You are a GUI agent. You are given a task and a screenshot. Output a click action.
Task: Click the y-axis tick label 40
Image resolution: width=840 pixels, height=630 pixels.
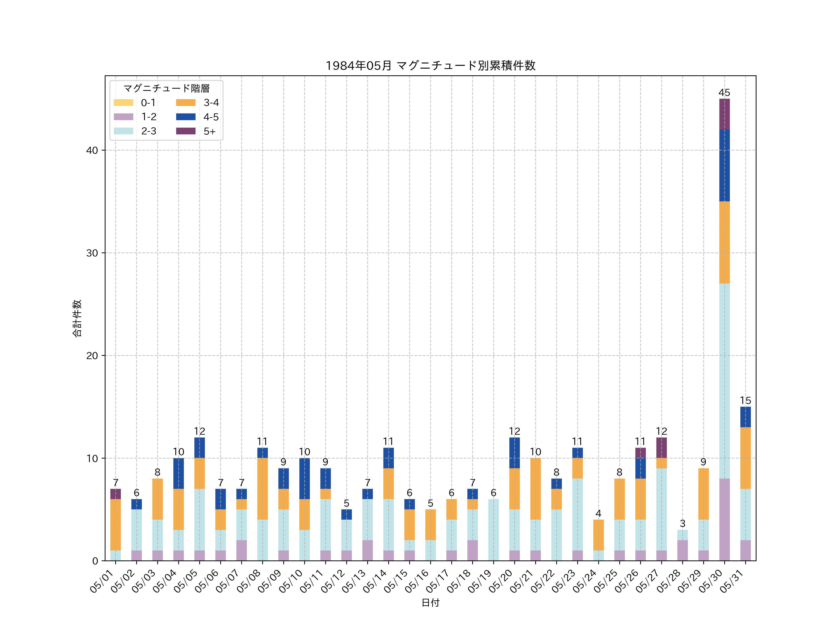tap(92, 150)
